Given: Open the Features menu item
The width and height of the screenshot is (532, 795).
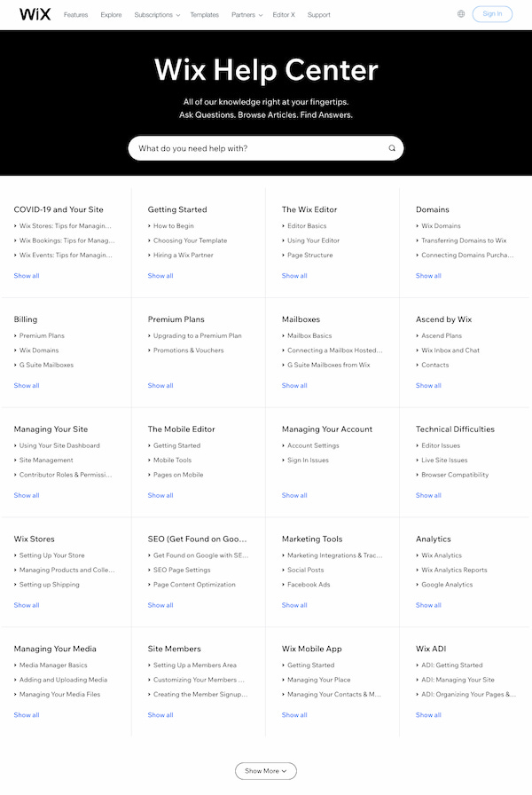Looking at the screenshot, I should (x=75, y=15).
